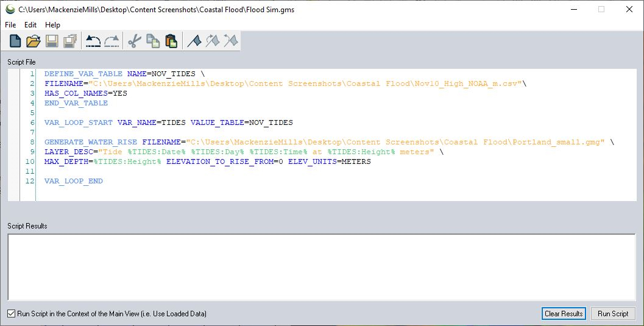Click the Save All icon
Image resolution: width=644 pixels, height=326 pixels.
click(70, 41)
